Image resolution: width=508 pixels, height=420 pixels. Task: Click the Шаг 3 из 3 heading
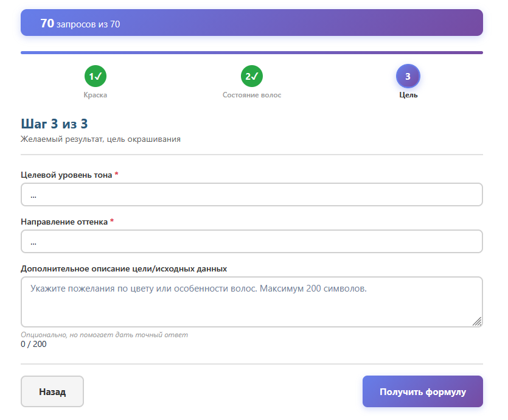point(54,124)
